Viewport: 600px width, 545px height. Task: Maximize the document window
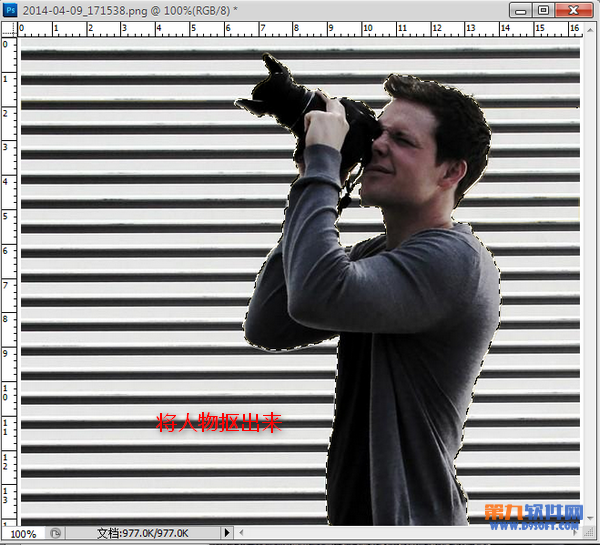tap(543, 10)
